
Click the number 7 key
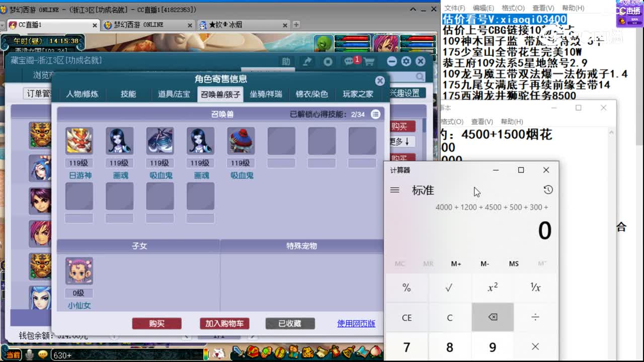pos(407,347)
